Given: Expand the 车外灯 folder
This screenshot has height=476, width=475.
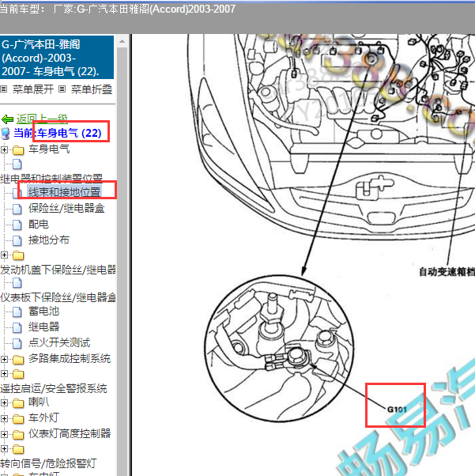Looking at the screenshot, I should 4,418.
